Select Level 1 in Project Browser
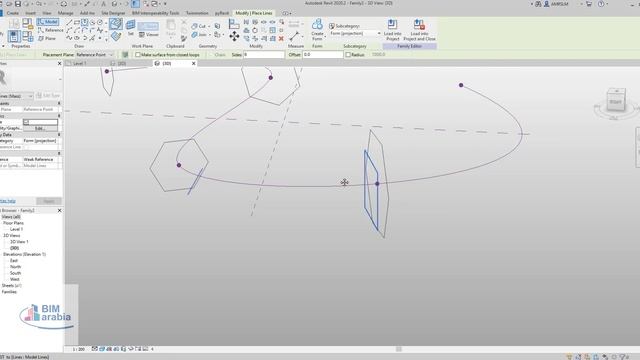 pyautogui.click(x=16, y=229)
